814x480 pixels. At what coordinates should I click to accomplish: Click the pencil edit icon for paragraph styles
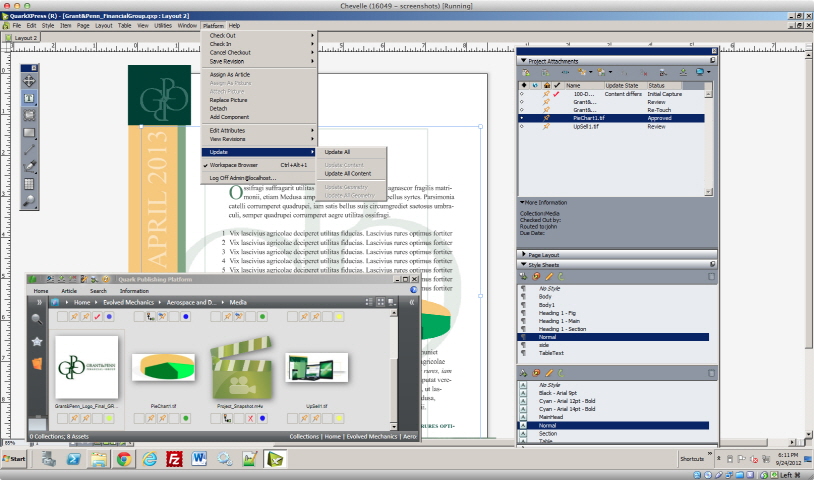click(x=549, y=277)
